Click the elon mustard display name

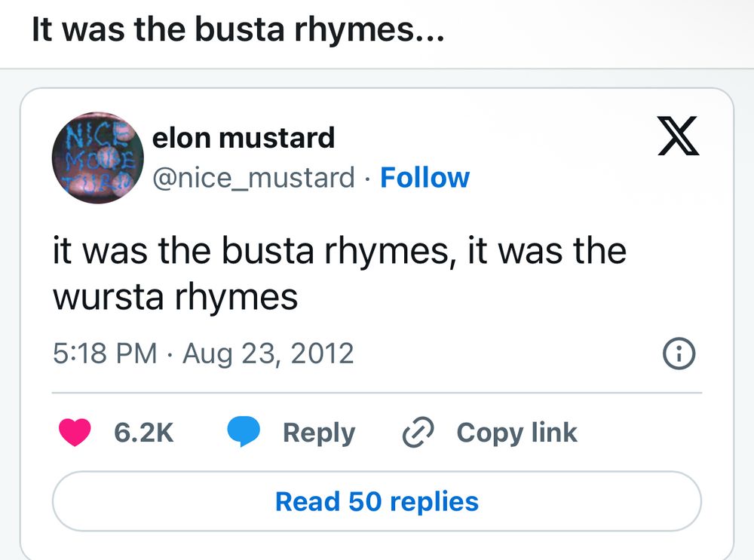[244, 137]
